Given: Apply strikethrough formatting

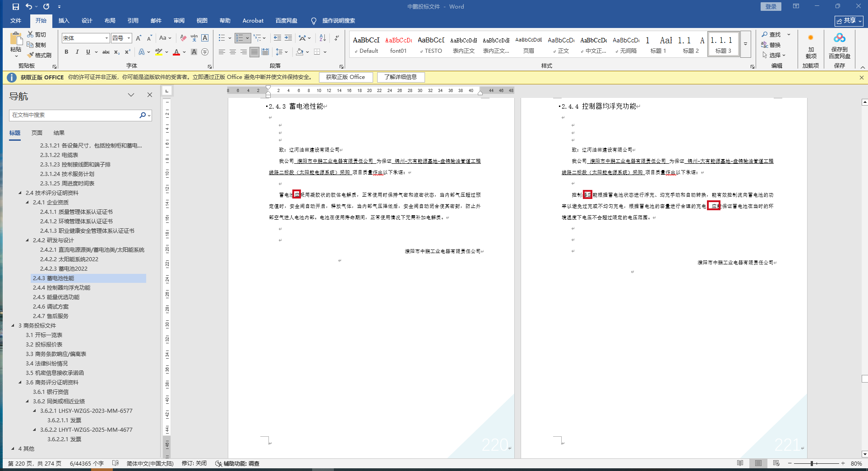Looking at the screenshot, I should (106, 52).
